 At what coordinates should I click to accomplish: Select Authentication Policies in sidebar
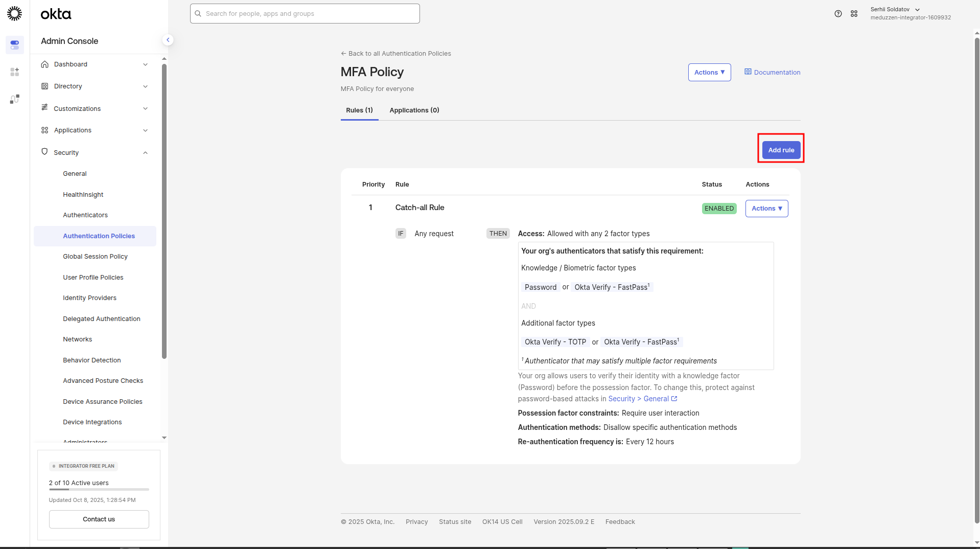tap(95, 236)
